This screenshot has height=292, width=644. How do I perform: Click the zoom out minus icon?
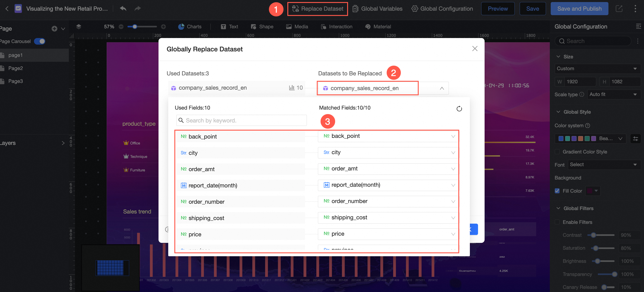pyautogui.click(x=121, y=26)
